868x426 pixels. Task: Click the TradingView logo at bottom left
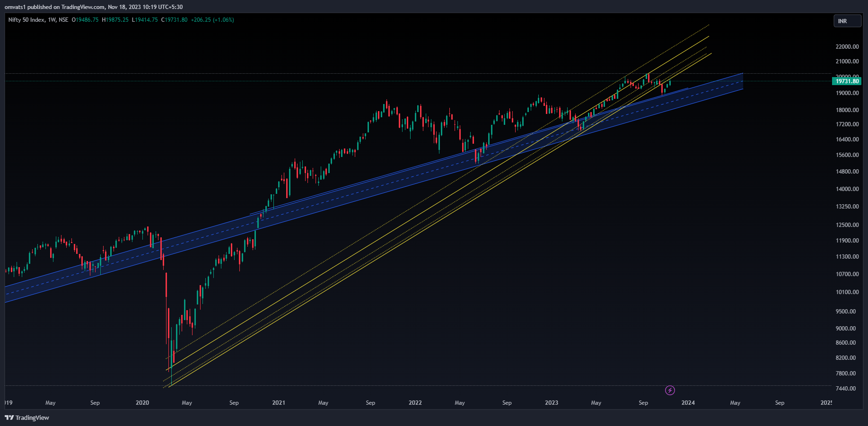coord(27,417)
